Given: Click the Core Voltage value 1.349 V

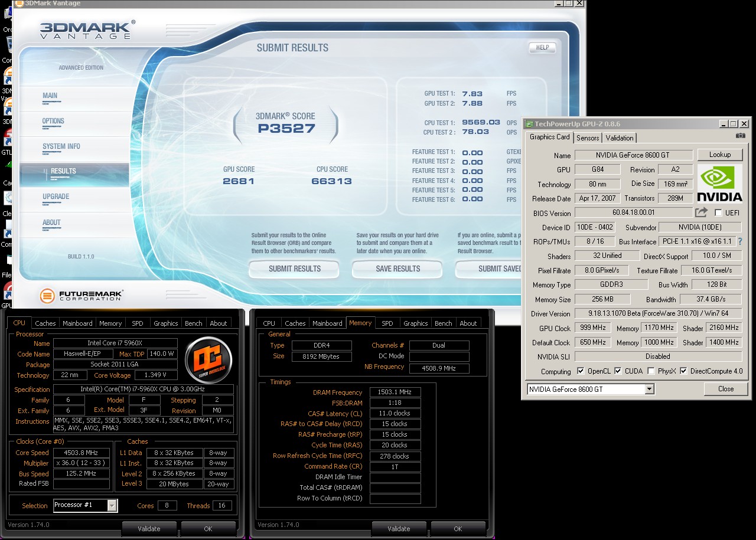Looking at the screenshot, I should coord(156,375).
